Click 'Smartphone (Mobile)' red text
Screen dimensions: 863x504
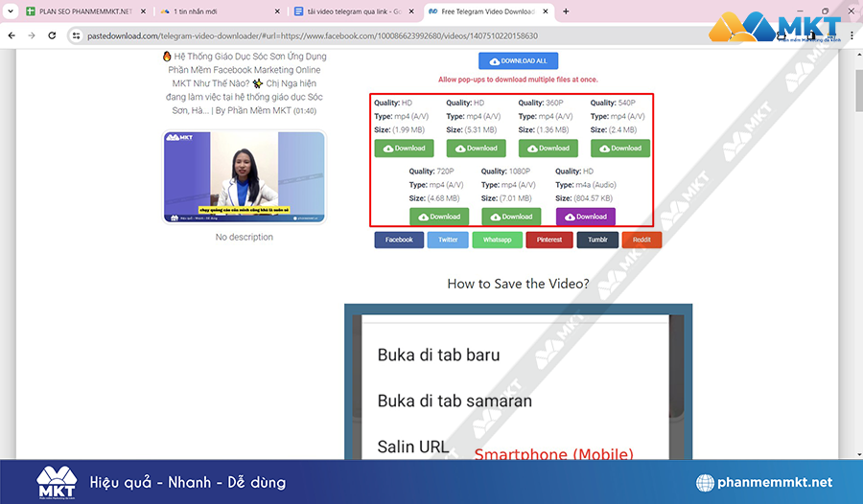pos(553,453)
